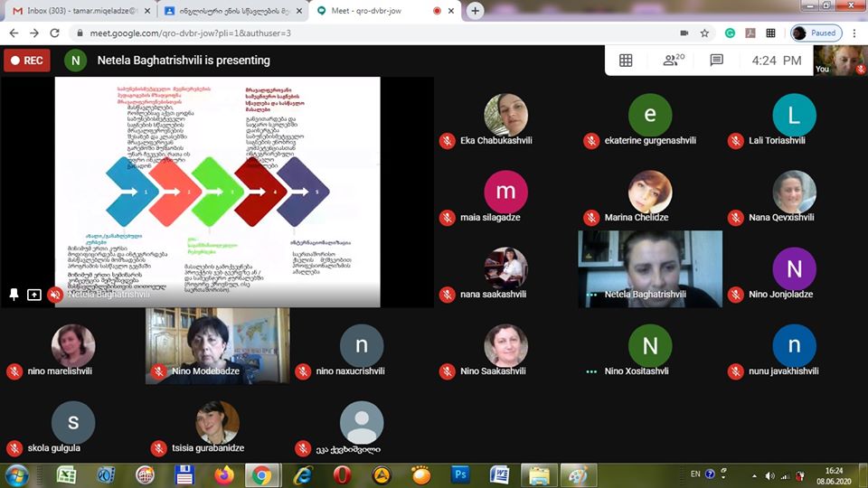The image size is (868, 488).
Task: Toggle Nino Modebadze's muted microphone icon
Action: pyautogui.click(x=159, y=371)
